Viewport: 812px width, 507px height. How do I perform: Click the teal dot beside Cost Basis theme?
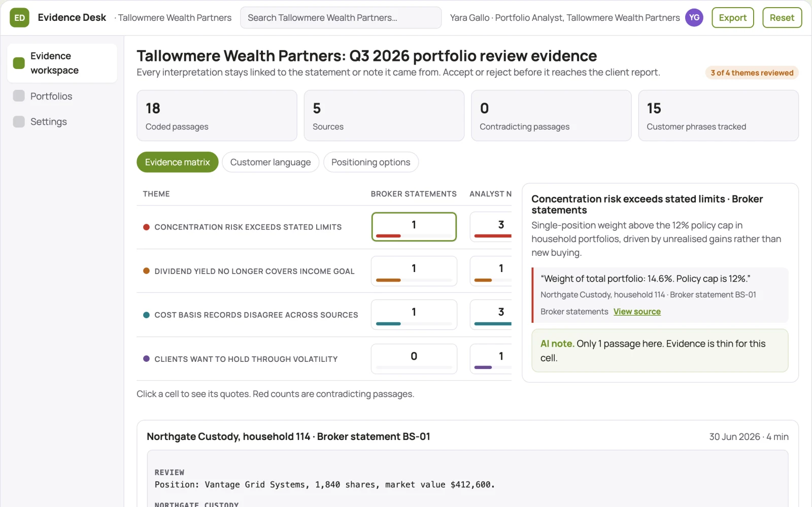pos(146,315)
